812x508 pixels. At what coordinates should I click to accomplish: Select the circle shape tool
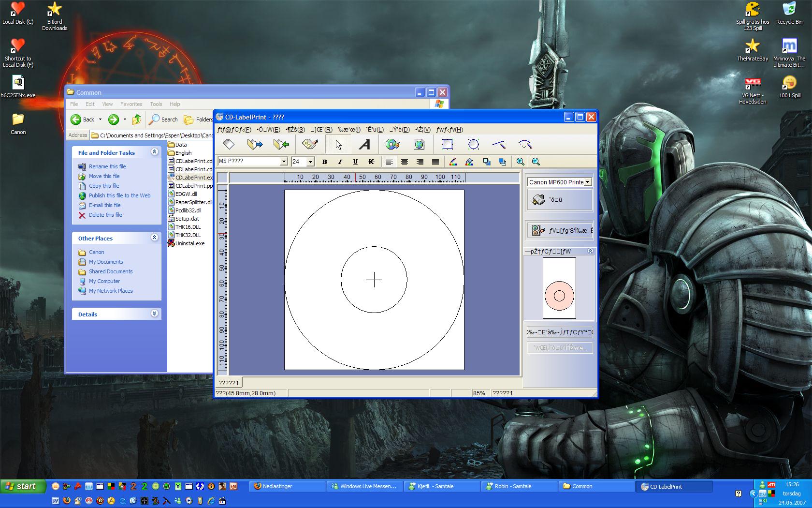(x=474, y=144)
